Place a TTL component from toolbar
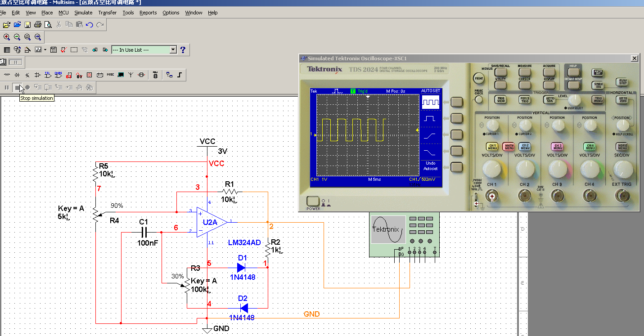Screen dimensions: 644x336 point(48,75)
